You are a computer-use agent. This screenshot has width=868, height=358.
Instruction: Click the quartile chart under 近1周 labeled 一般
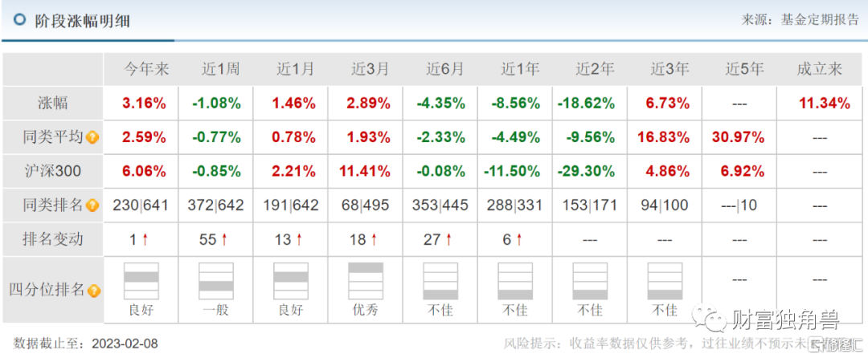216,281
